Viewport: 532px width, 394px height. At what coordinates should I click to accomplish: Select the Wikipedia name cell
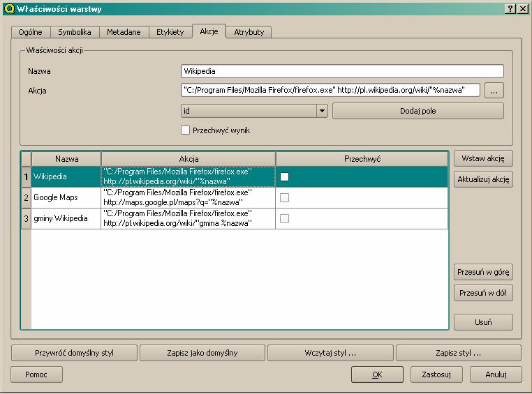tap(66, 176)
